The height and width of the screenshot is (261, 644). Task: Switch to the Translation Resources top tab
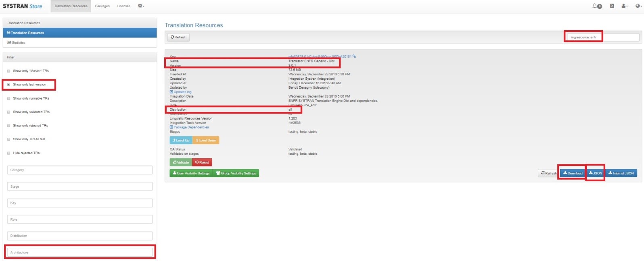click(71, 6)
